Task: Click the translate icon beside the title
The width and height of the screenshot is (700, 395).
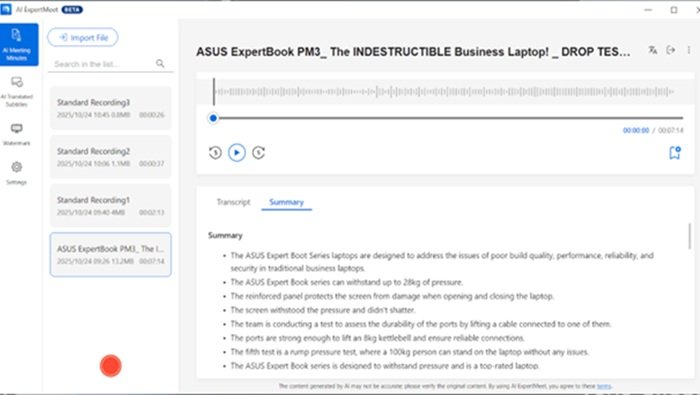Action: click(x=653, y=50)
